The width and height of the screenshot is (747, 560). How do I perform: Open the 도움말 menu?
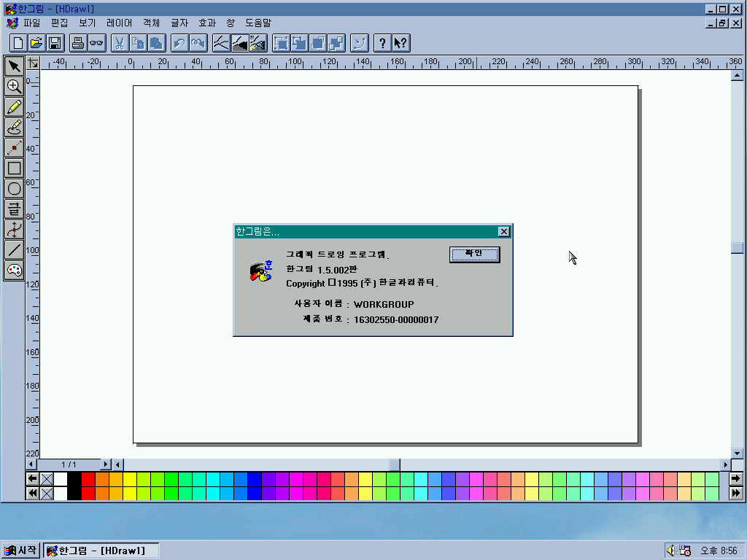pyautogui.click(x=258, y=23)
